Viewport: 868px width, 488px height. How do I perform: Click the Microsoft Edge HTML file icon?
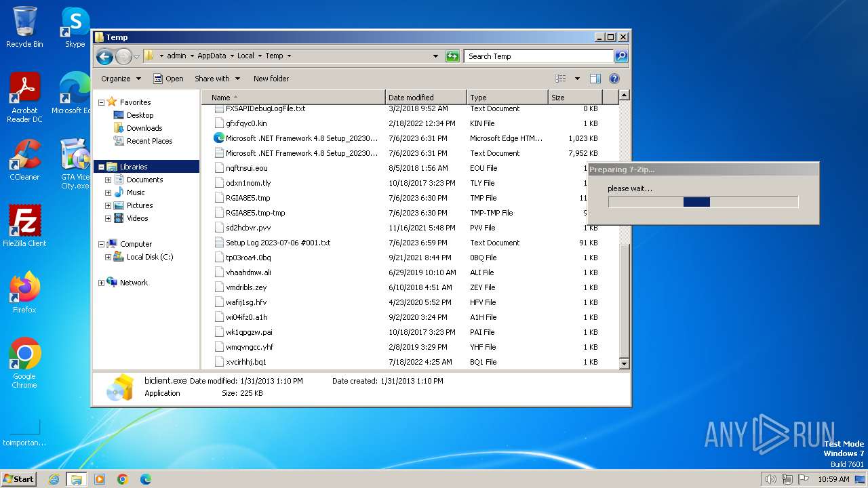(x=219, y=138)
